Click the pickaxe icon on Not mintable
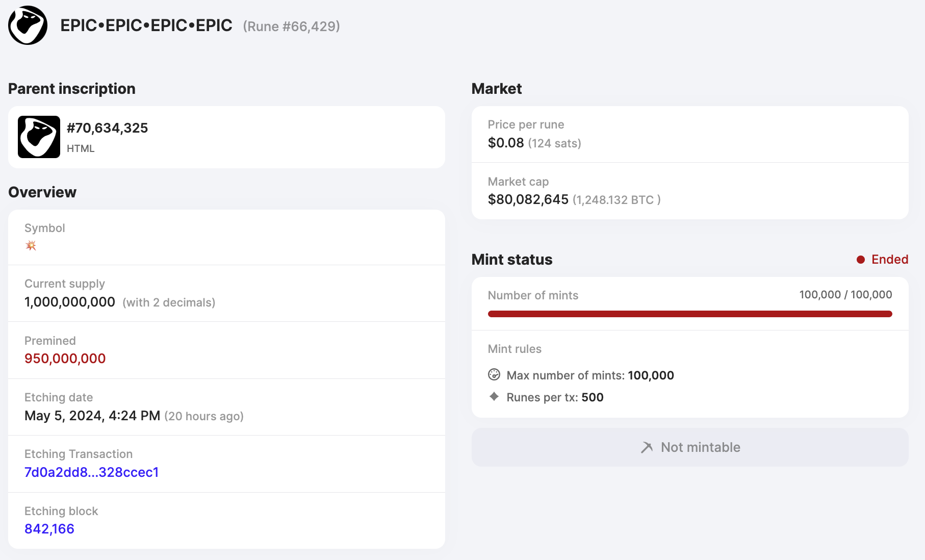 (x=647, y=447)
